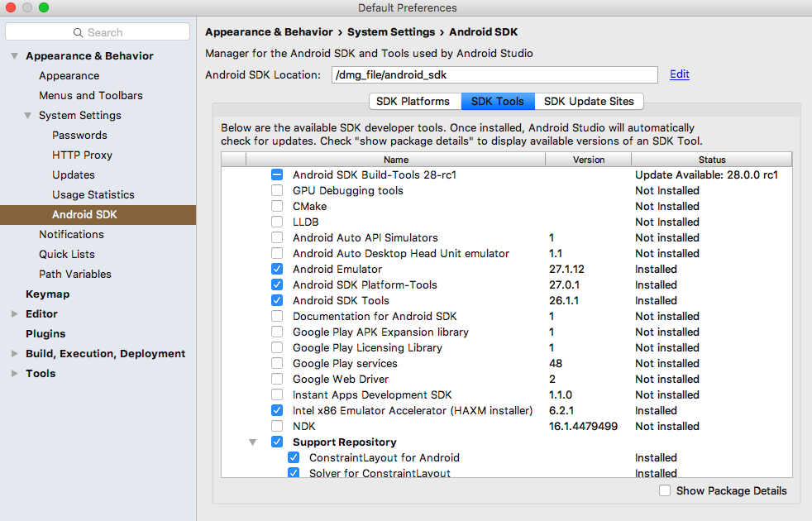This screenshot has height=521, width=812.
Task: Open the Updates settings page
Action: (x=73, y=175)
